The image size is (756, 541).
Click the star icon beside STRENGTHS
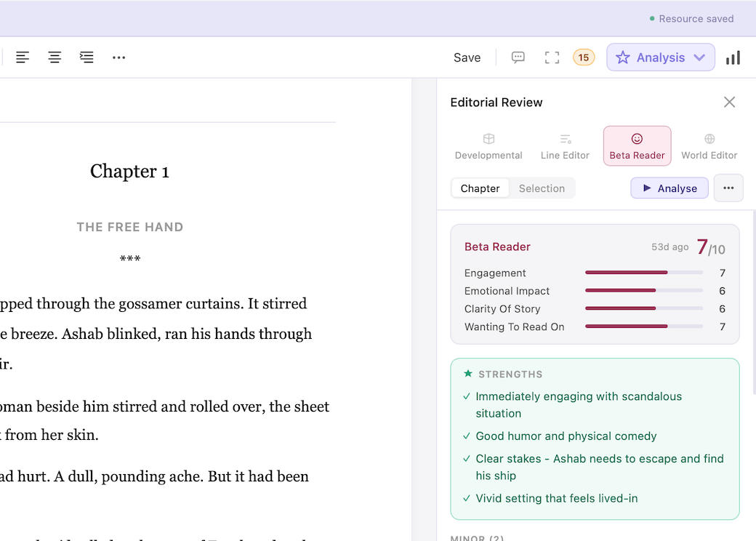[467, 374]
